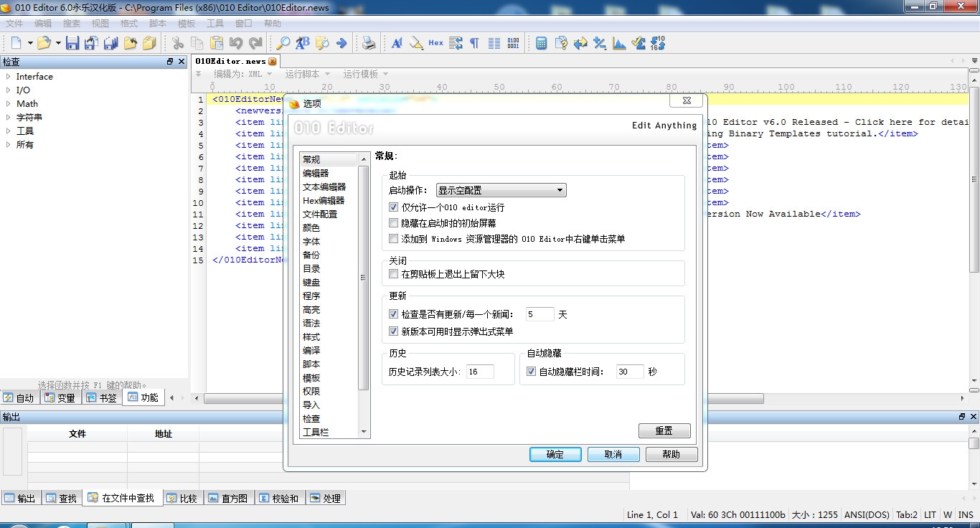Expand the 工具 tree node
This screenshot has width=980, height=528.
point(8,131)
